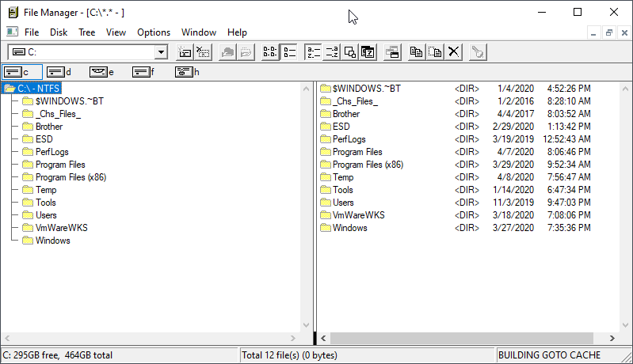Click the Permissions key toolbar icon
The image size is (633, 364).
tap(478, 52)
